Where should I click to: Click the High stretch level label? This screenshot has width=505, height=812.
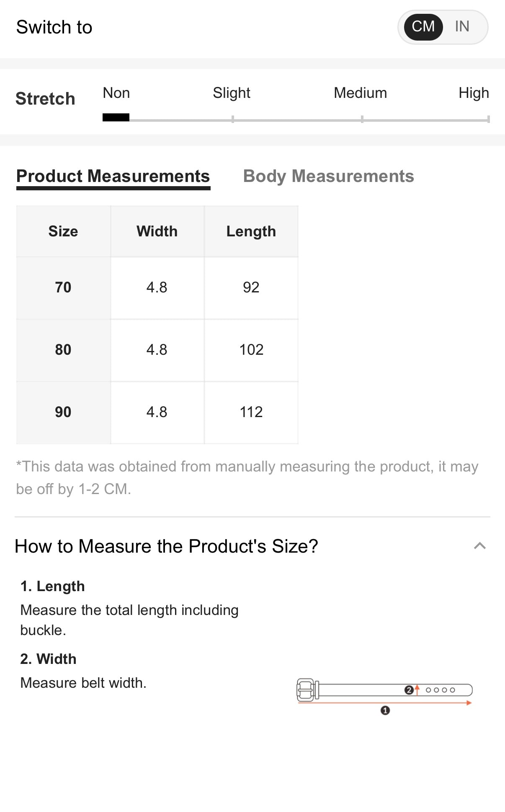[x=474, y=93]
